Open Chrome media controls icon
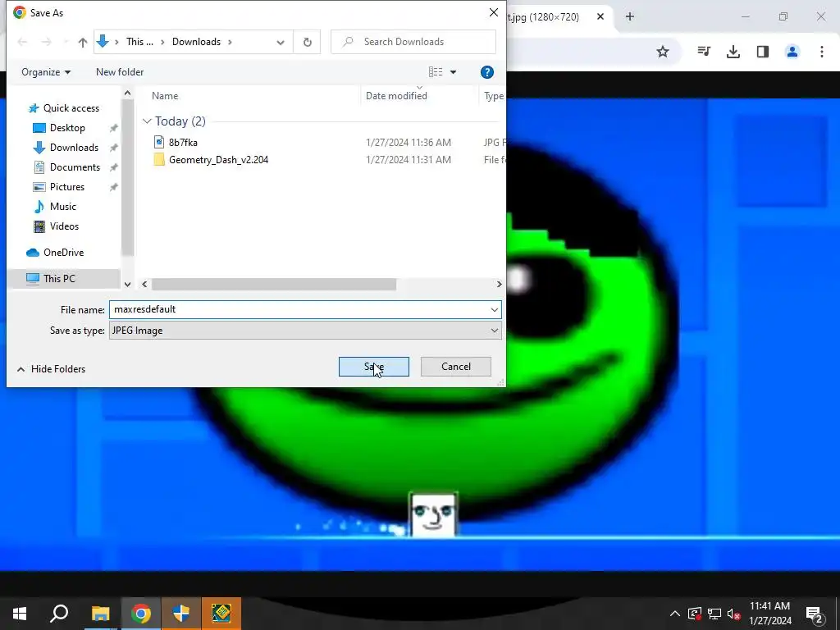This screenshot has width=840, height=630. click(704, 52)
